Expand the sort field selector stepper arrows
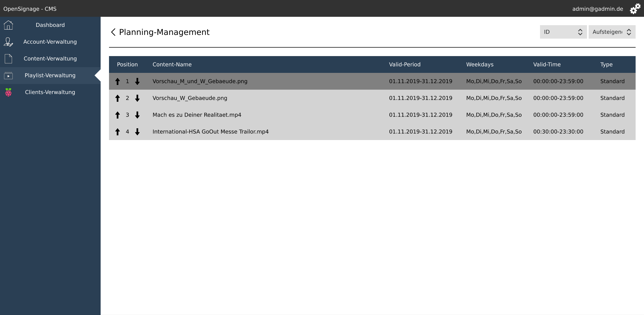The height and width of the screenshot is (315, 644). pyautogui.click(x=581, y=32)
